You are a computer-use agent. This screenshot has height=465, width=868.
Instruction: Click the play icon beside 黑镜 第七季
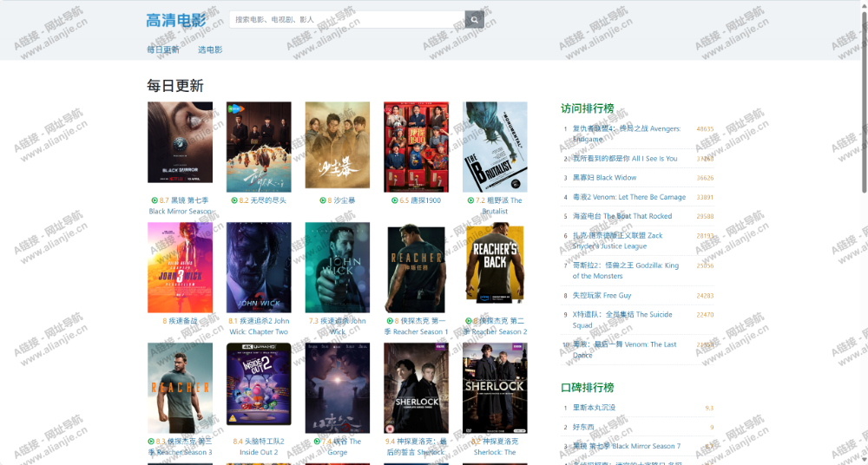point(155,200)
